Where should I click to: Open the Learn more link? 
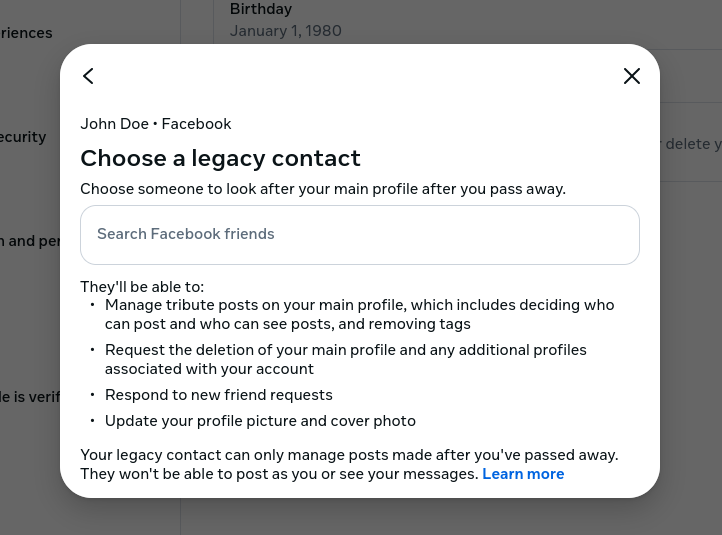tap(523, 474)
